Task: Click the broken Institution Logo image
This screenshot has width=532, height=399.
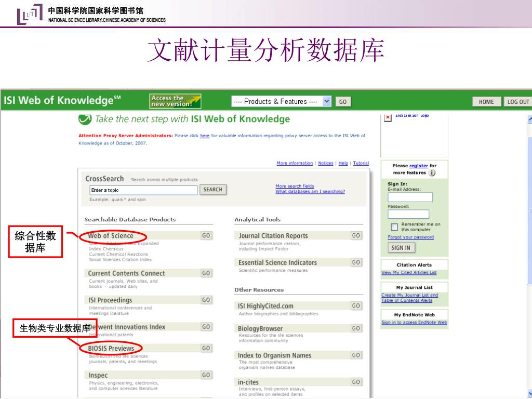Action: click(x=388, y=117)
